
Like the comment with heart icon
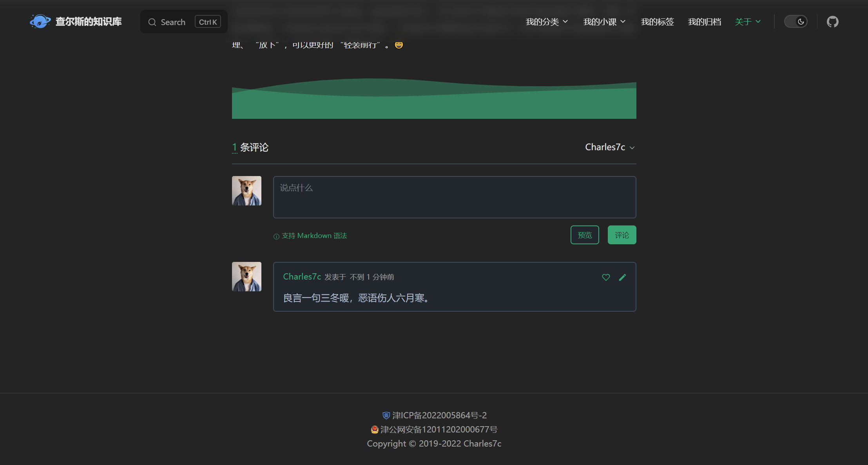606,277
